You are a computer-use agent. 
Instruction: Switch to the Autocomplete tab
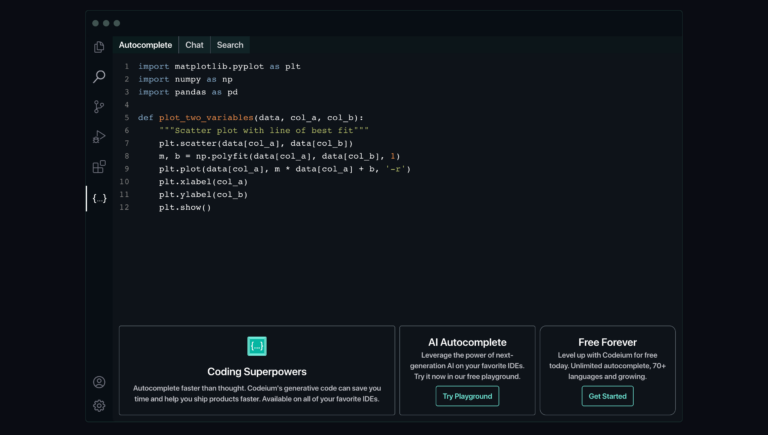145,45
